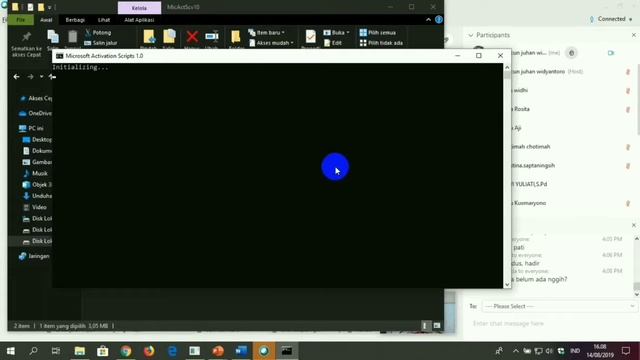Toggle mute icon for juhan widyantoro Host
640x360 pixels.
pos(628,72)
